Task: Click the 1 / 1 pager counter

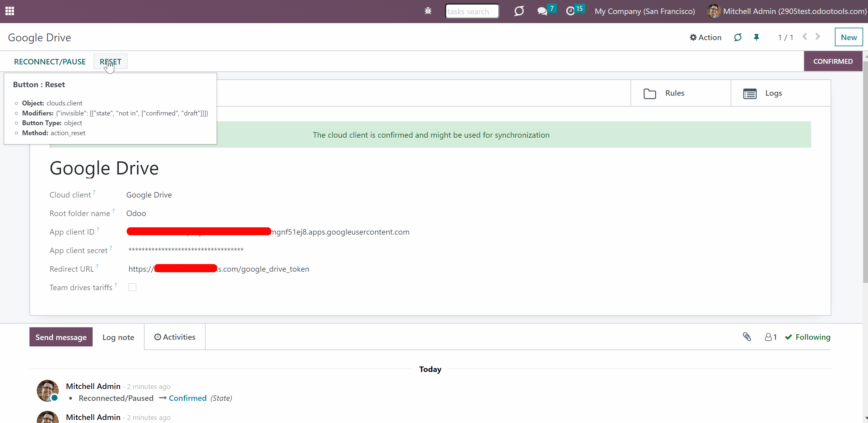Action: [785, 37]
